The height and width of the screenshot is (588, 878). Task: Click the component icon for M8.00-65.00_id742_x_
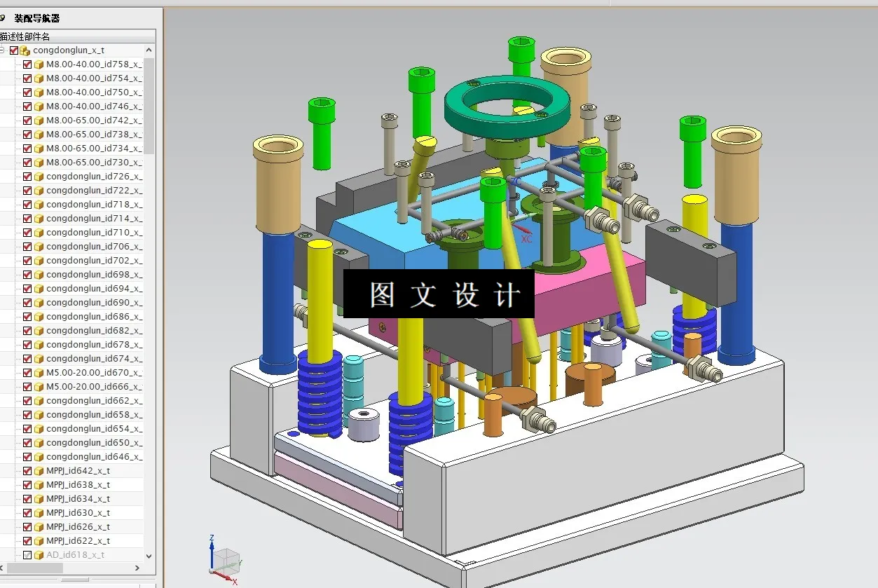[39, 120]
